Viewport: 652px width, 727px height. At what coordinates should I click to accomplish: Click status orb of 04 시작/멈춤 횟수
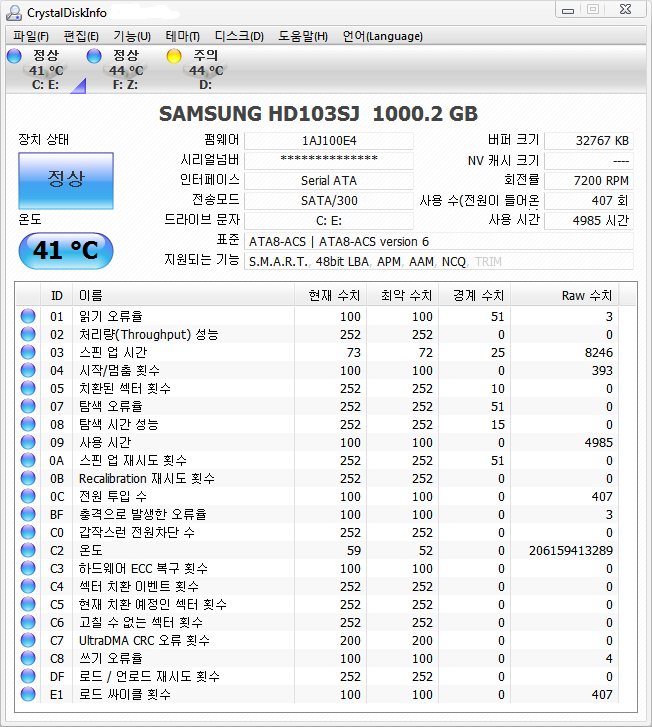(28, 370)
